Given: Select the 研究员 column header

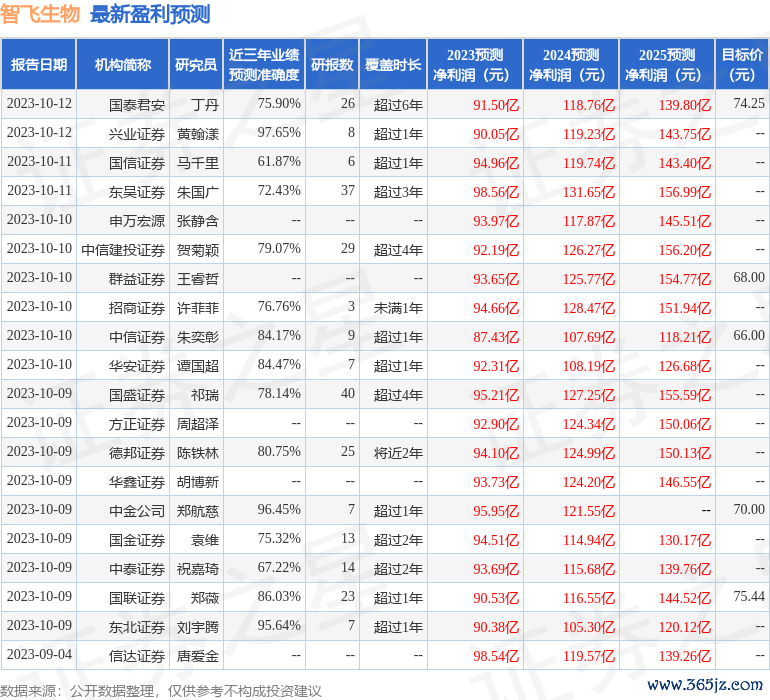Looking at the screenshot, I should [196, 64].
